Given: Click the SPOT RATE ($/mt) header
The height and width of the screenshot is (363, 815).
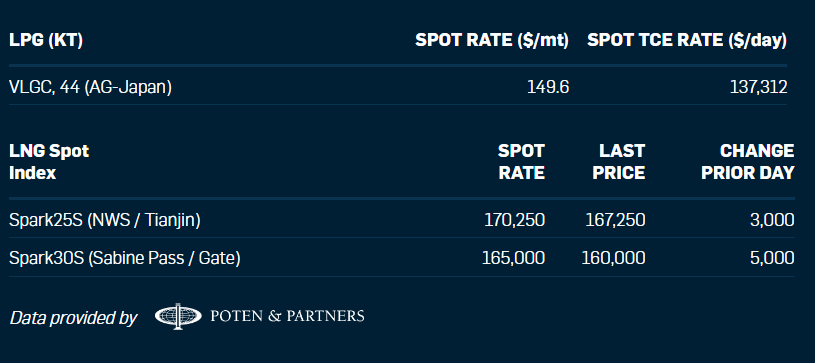Looking at the screenshot, I should (x=492, y=41).
